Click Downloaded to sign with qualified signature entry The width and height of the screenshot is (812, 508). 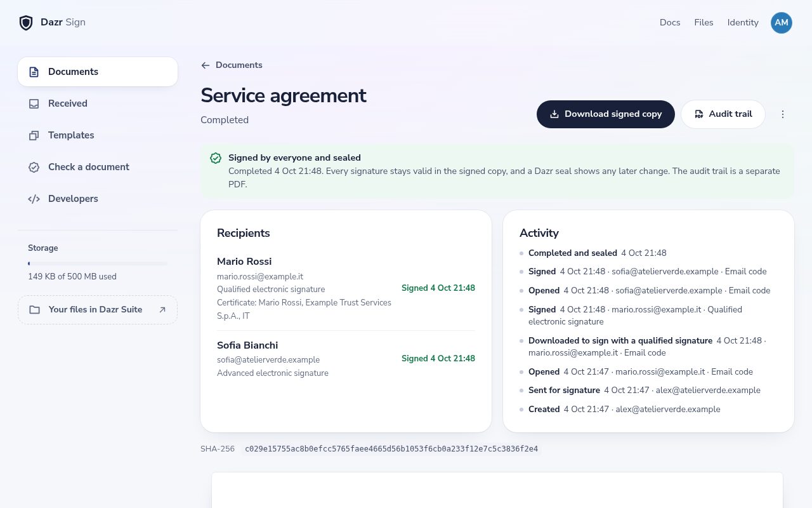click(647, 347)
